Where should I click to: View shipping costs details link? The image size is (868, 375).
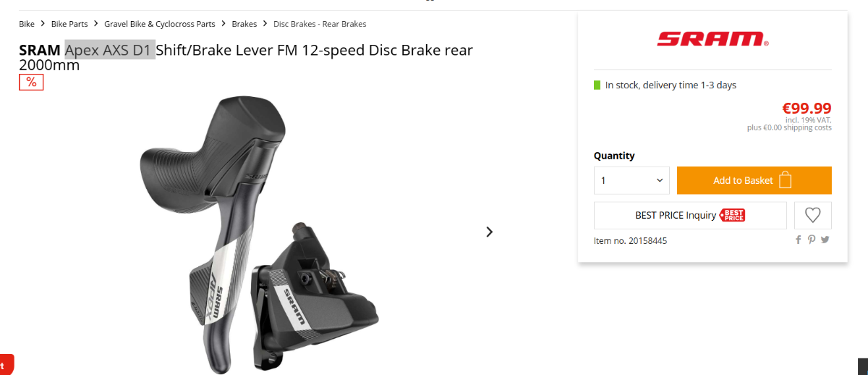click(808, 128)
